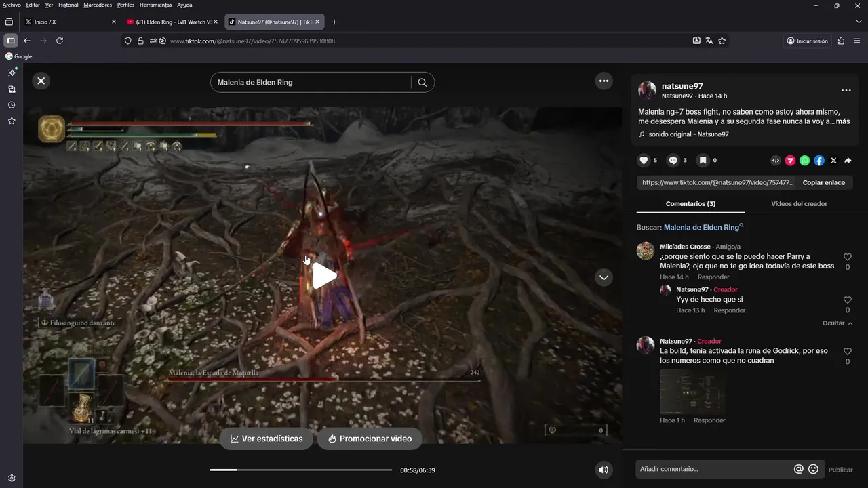Switch to Videos del creador tab
868x488 pixels.
tap(799, 203)
